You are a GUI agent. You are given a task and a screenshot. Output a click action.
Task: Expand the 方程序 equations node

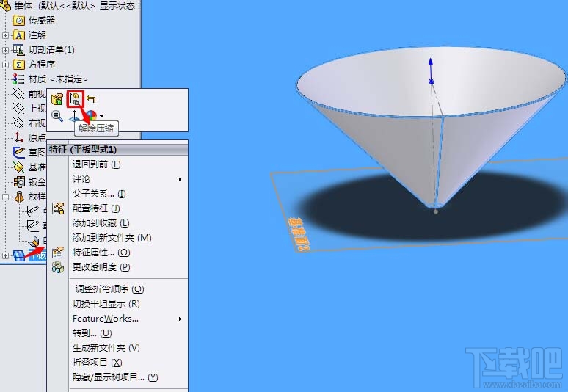(5, 65)
